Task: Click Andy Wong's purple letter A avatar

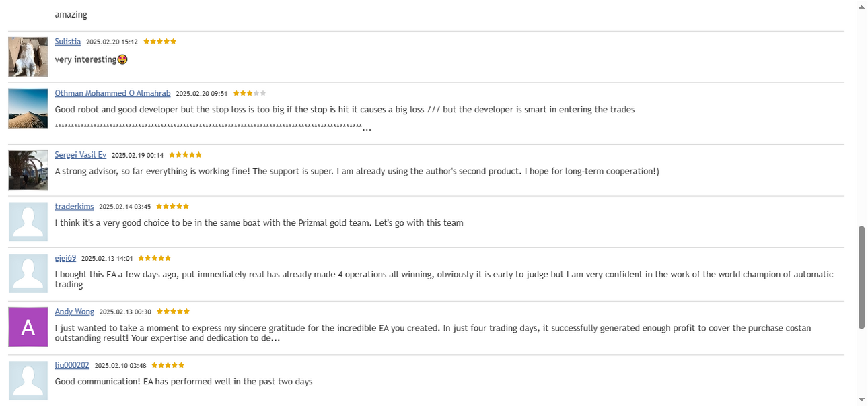Action: point(28,327)
